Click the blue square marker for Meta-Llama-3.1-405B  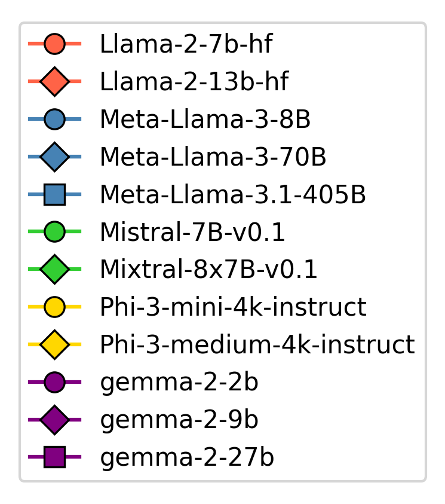pos(54,195)
